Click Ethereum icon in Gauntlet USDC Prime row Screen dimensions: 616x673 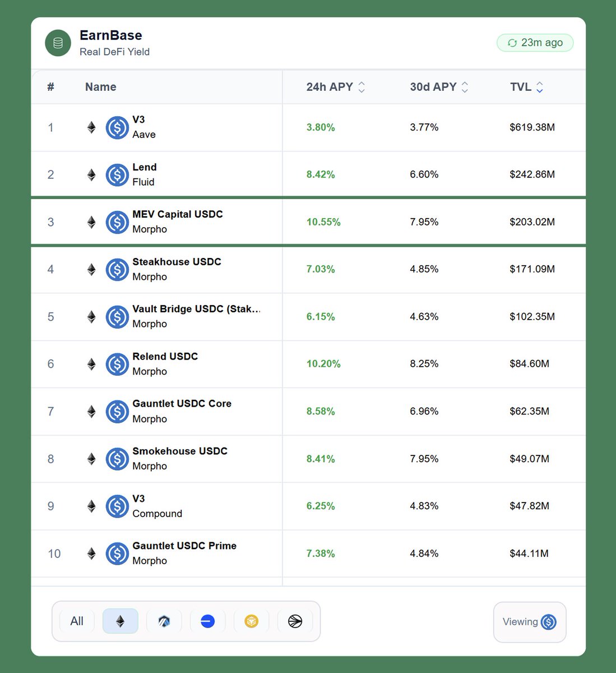click(x=91, y=554)
